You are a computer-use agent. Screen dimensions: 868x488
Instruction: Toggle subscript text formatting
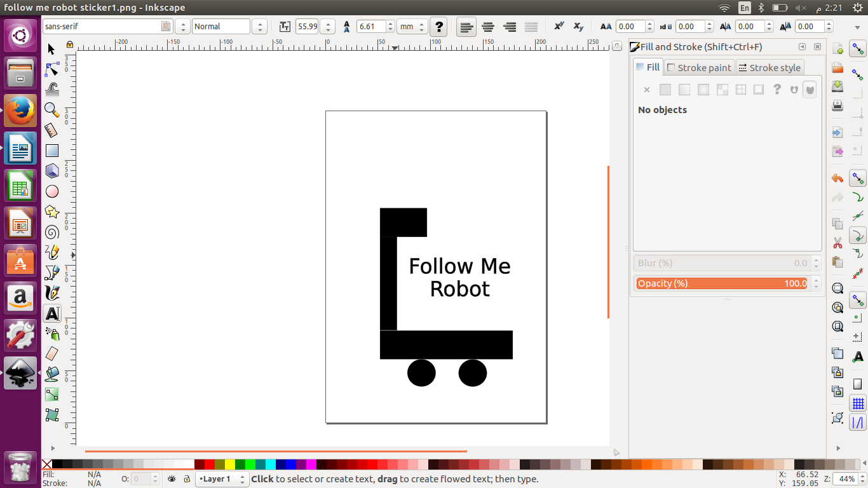[578, 27]
